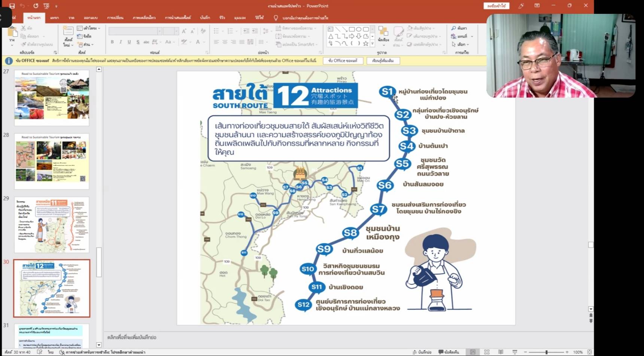
Task: Expand the shapes gallery More arrow
Action: click(x=372, y=44)
